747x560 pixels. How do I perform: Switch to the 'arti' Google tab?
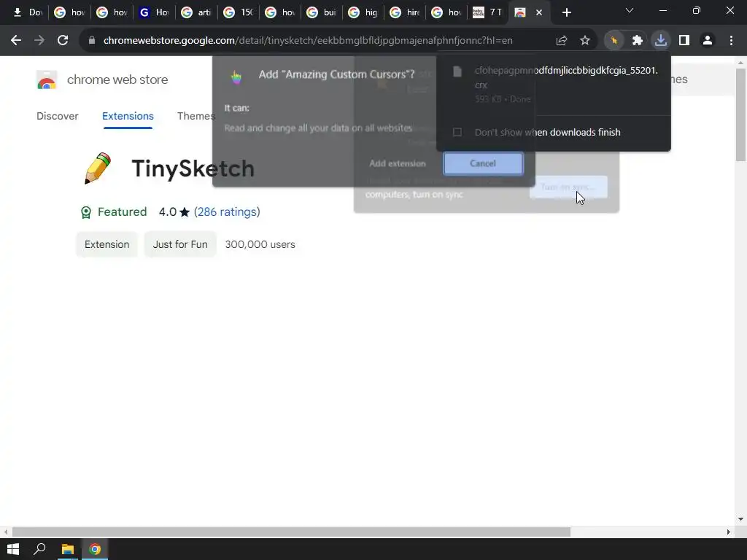point(196,12)
